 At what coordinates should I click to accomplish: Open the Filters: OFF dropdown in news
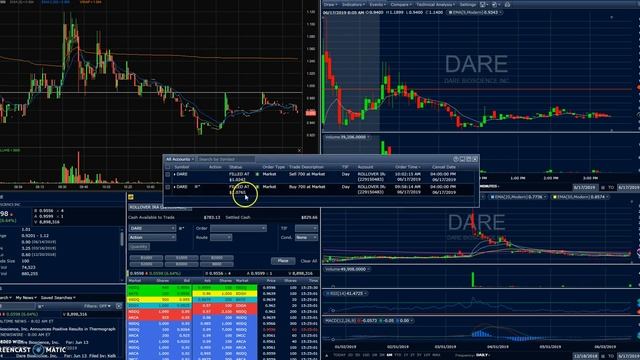point(97,306)
